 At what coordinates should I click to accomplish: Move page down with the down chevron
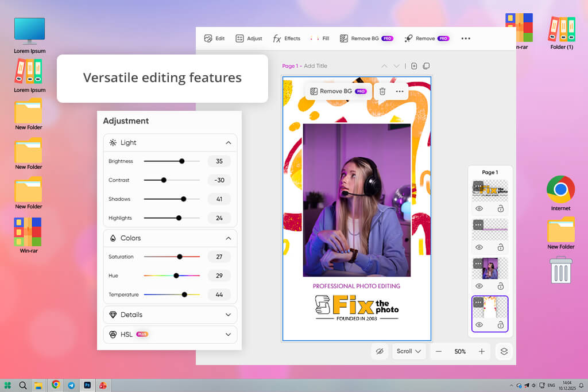pyautogui.click(x=396, y=66)
